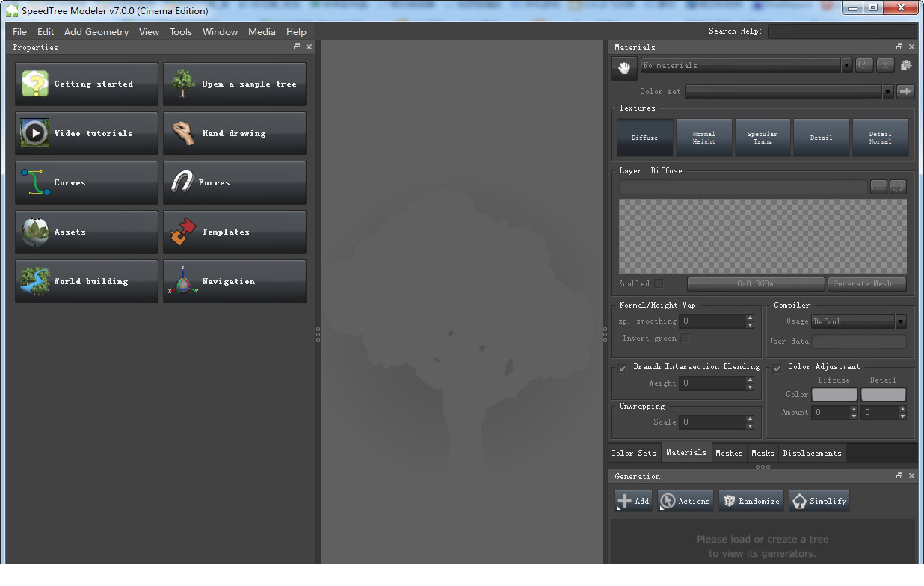Launch the Video tutorials tile

(87, 133)
